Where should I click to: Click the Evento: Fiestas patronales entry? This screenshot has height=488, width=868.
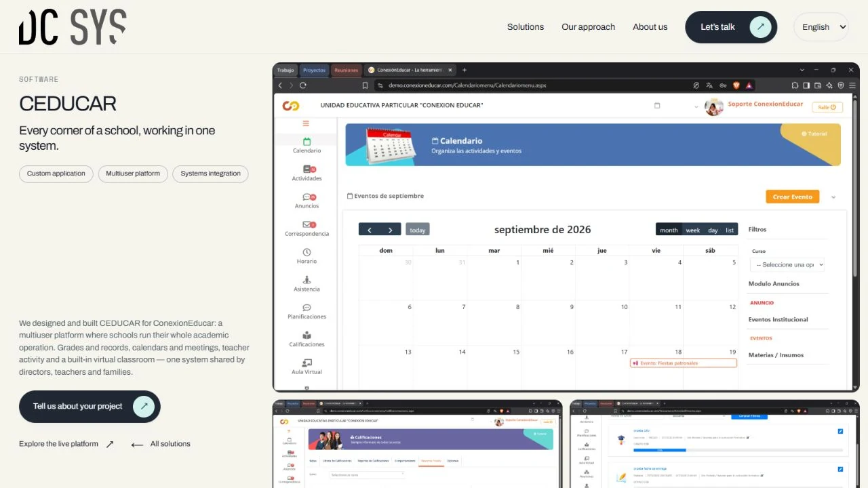(x=683, y=363)
